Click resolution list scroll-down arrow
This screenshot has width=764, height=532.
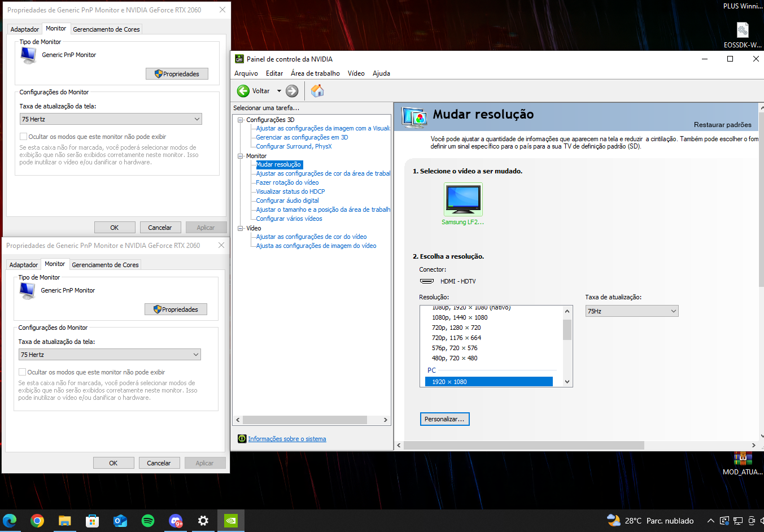point(567,382)
